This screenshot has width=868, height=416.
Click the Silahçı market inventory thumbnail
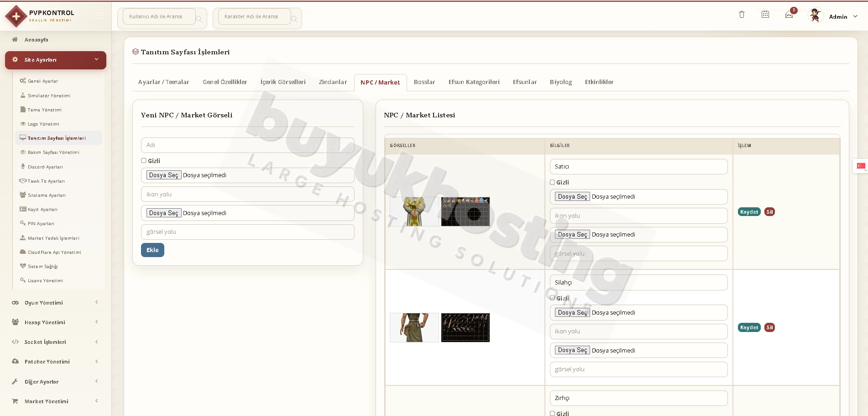pyautogui.click(x=465, y=327)
